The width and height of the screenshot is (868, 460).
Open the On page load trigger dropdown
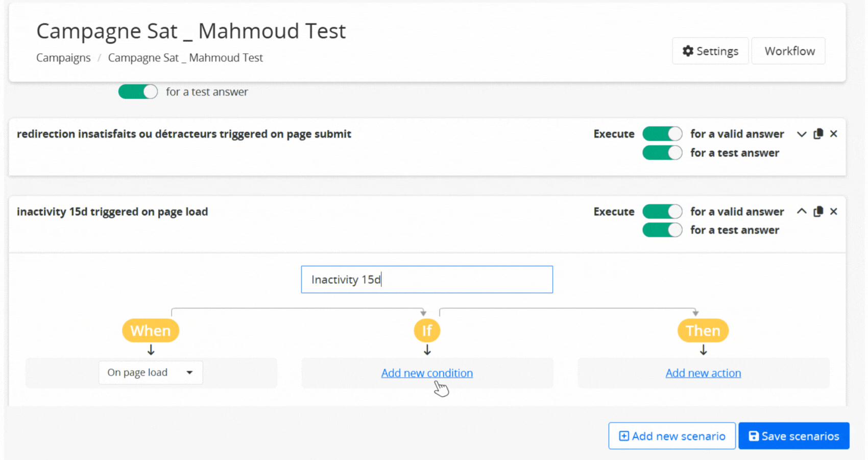coord(151,373)
